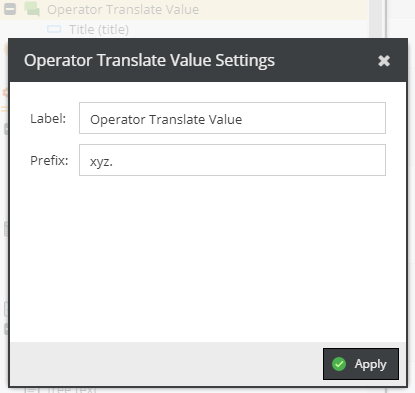Focus the Label text field
Viewport: 415px width, 393px height.
232,118
